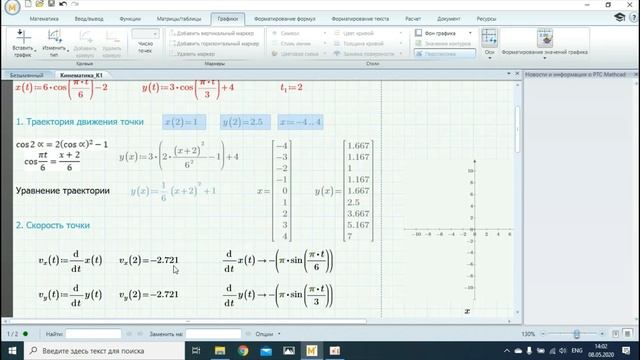Click the zoom out minus button

[543, 334]
